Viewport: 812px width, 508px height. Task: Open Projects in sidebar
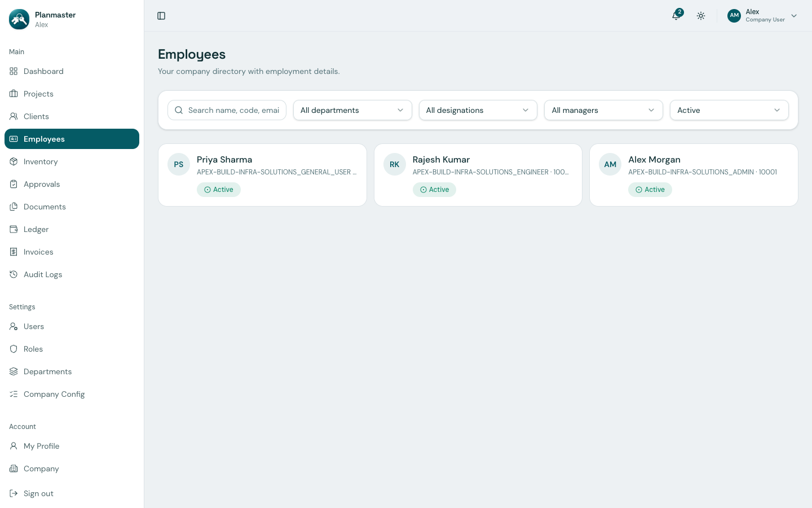click(72, 94)
